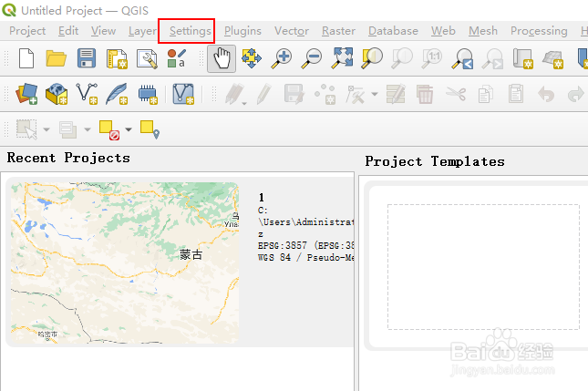Open the Raster menu
Image resolution: width=588 pixels, height=391 pixels.
tap(338, 31)
